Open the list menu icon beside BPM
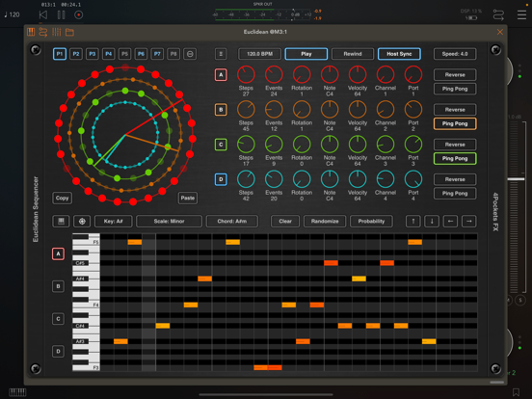This screenshot has height=399, width=532. 221,54
